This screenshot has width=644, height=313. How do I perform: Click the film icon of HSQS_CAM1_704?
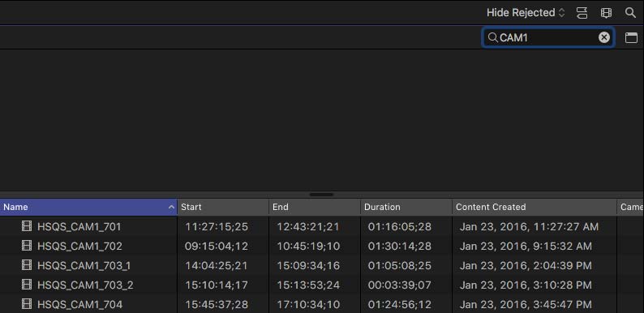pos(27,304)
